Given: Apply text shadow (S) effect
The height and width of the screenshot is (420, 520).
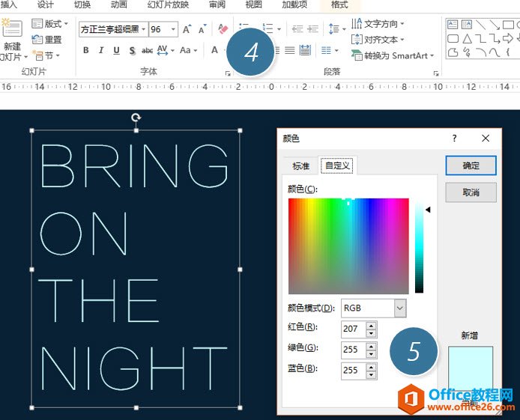Looking at the screenshot, I should click(132, 51).
